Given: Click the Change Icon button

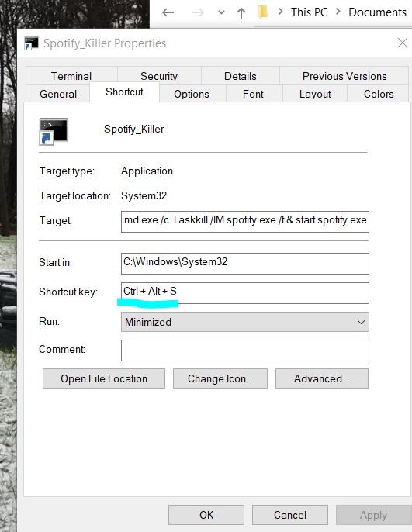Looking at the screenshot, I should pyautogui.click(x=220, y=378).
